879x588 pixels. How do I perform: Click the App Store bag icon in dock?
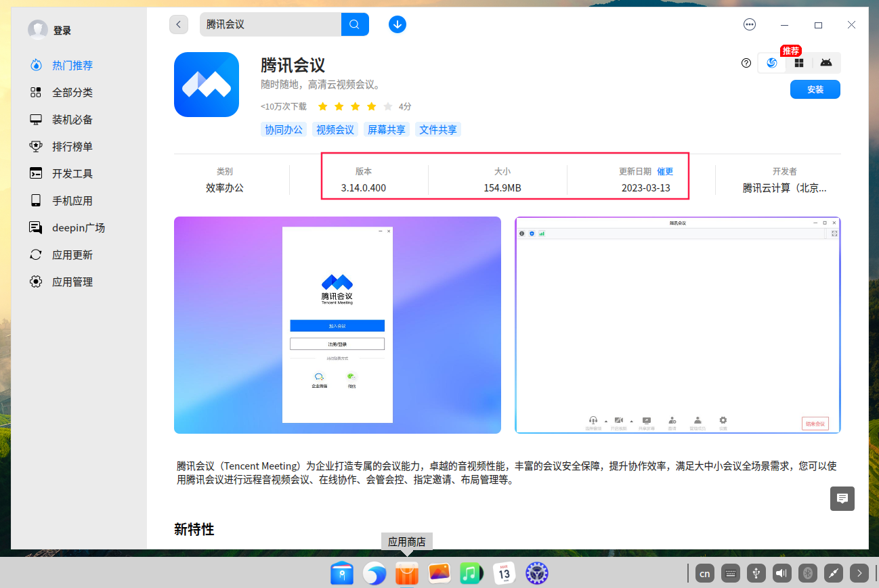click(x=407, y=574)
